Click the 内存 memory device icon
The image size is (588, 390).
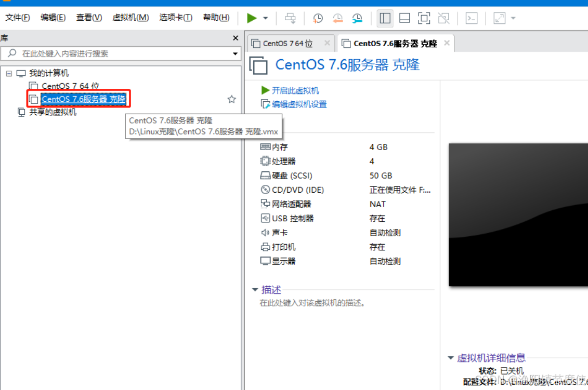coord(265,147)
